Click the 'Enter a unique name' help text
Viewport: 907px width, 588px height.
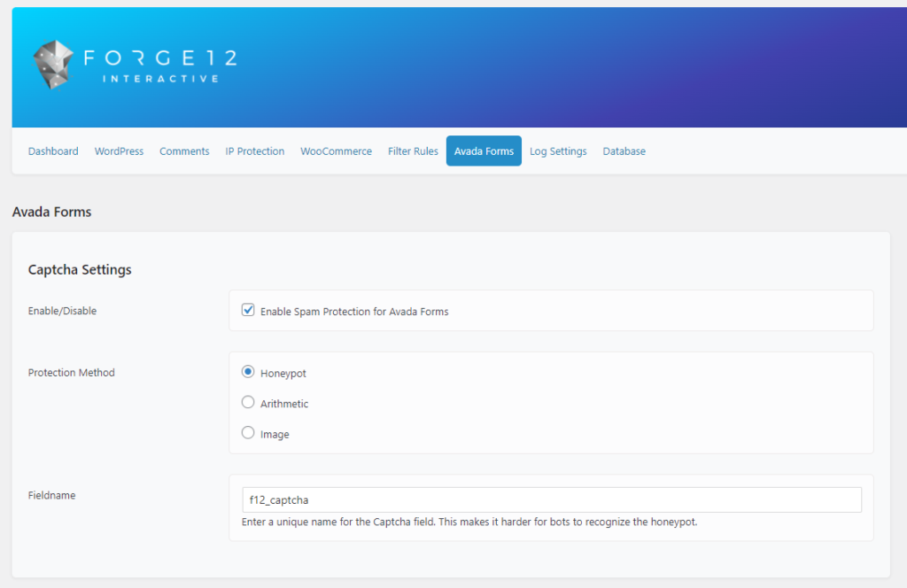click(x=469, y=522)
